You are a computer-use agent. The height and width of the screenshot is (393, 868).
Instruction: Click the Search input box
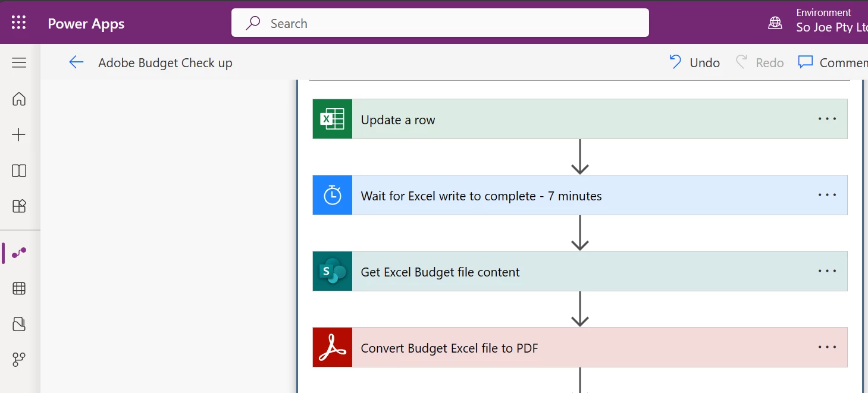(440, 23)
